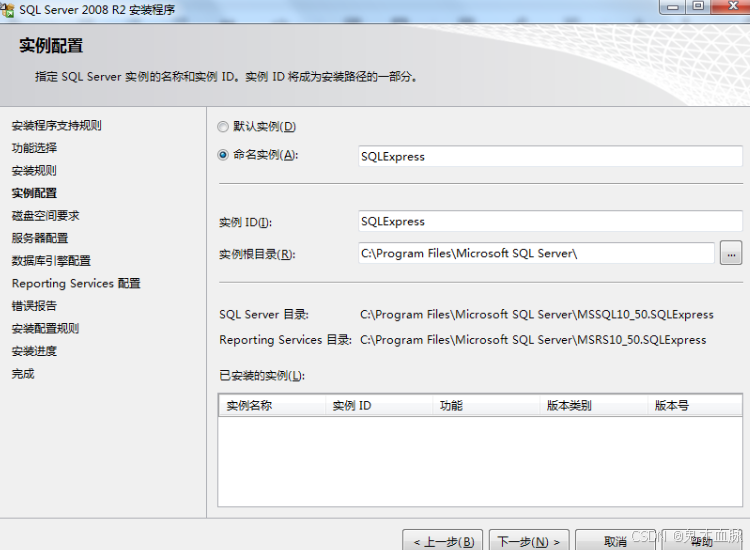Close the SQL Server setup window
Viewport: 750px width, 550px height.
coord(731,7)
